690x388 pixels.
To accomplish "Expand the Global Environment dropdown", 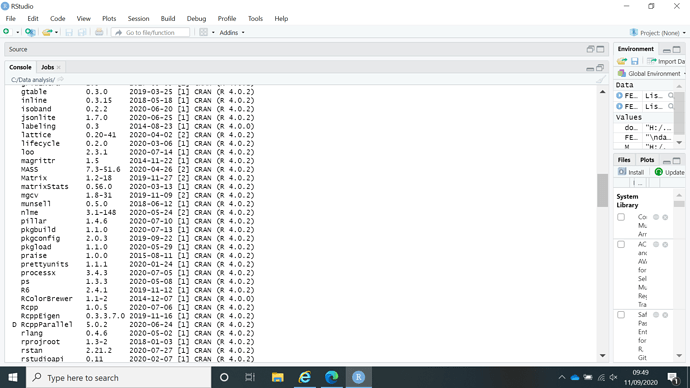I will click(652, 73).
